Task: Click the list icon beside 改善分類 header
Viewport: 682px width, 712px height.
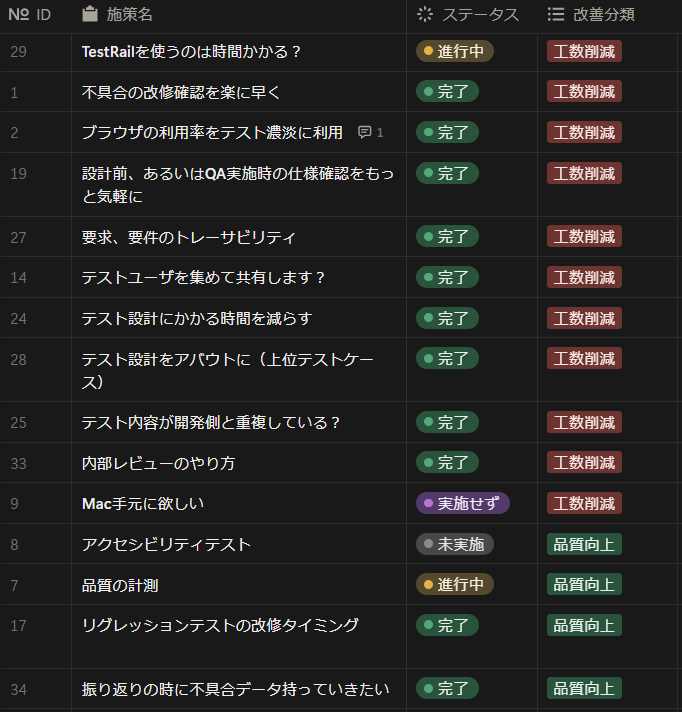Action: pos(556,15)
